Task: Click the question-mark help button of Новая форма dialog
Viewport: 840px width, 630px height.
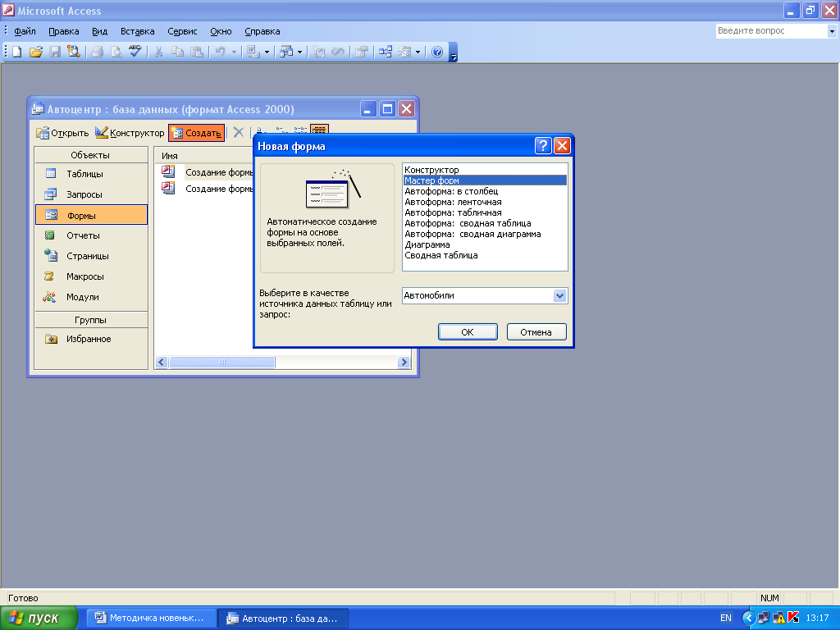Action: pos(543,146)
